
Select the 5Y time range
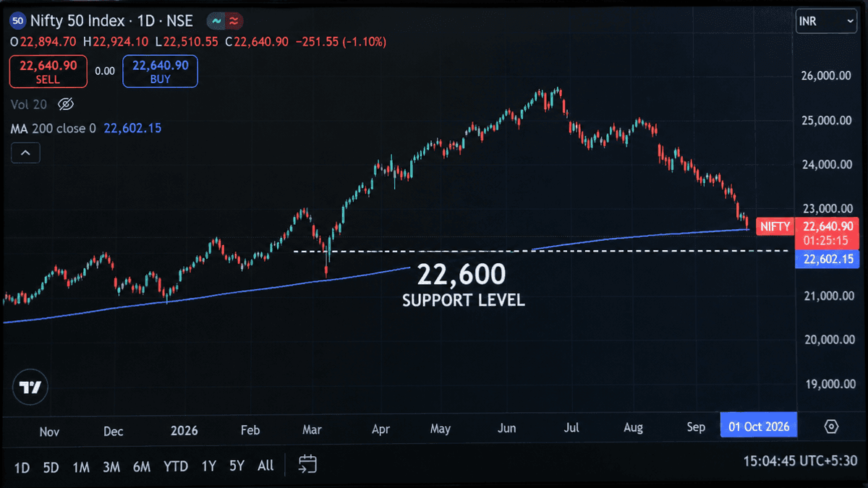click(237, 467)
